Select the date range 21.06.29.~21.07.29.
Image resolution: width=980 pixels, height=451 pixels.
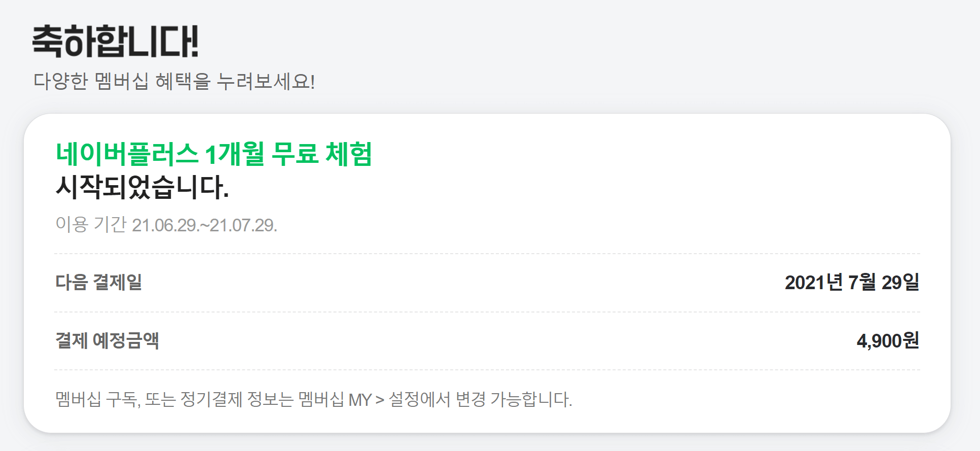(205, 225)
